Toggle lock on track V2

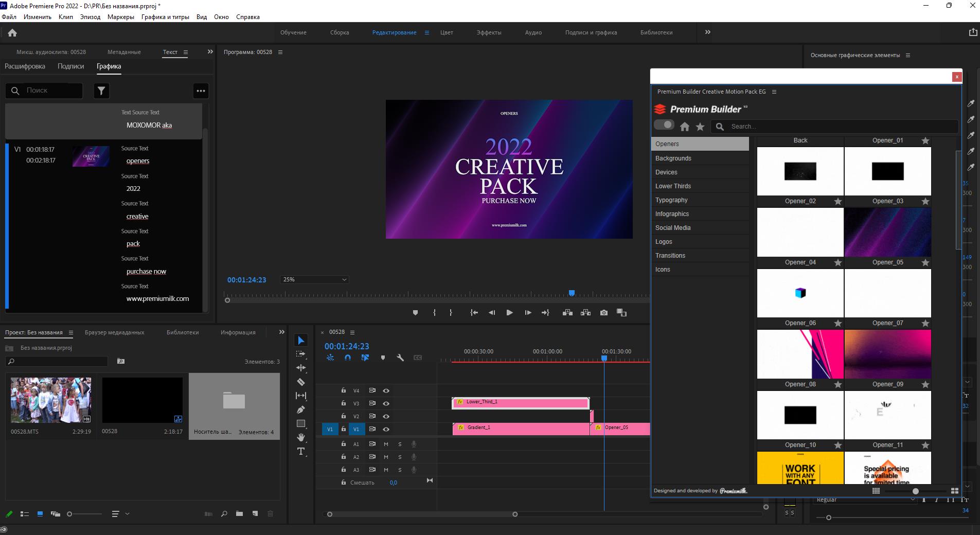click(x=343, y=416)
